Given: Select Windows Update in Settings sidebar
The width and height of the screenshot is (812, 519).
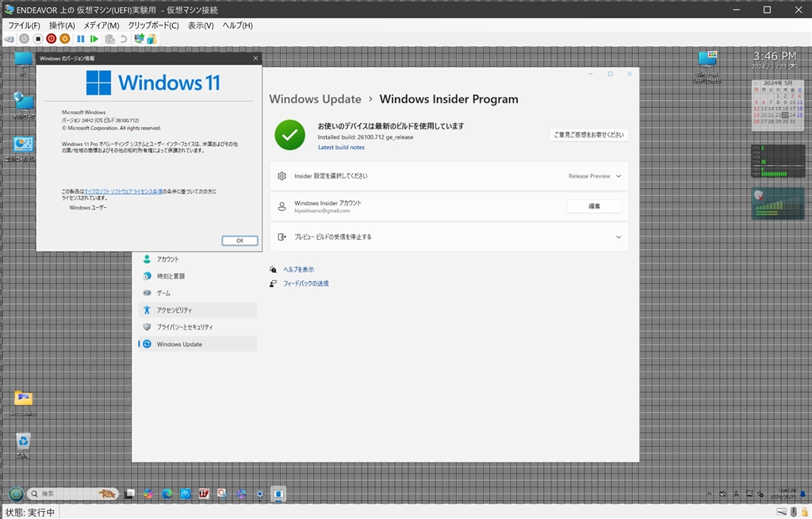Looking at the screenshot, I should [x=197, y=344].
